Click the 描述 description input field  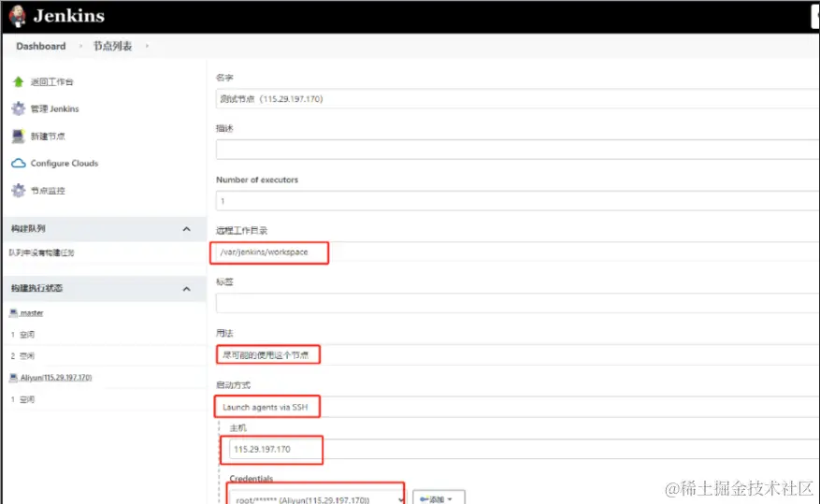point(518,150)
